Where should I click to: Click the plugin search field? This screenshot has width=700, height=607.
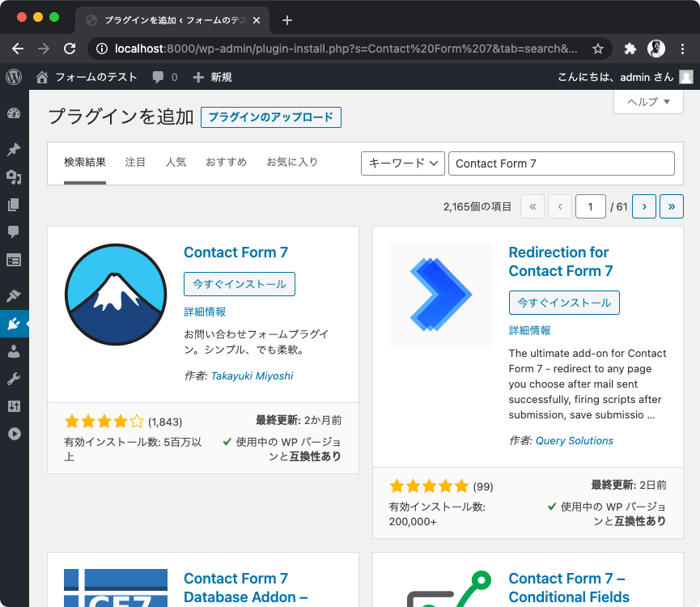562,163
